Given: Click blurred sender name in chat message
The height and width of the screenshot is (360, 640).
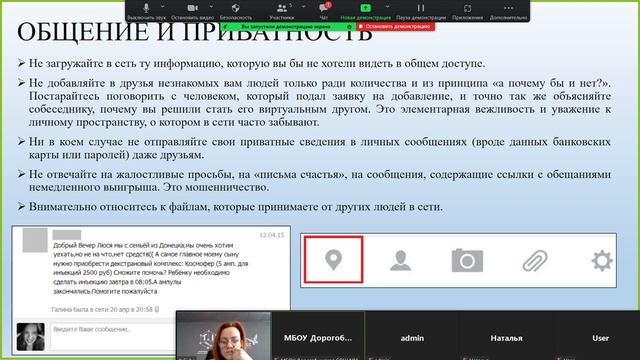Looking at the screenshot, I should tap(67, 235).
